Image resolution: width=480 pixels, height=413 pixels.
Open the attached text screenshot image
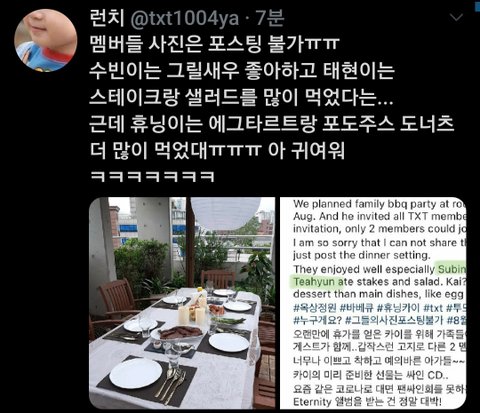coord(373,303)
